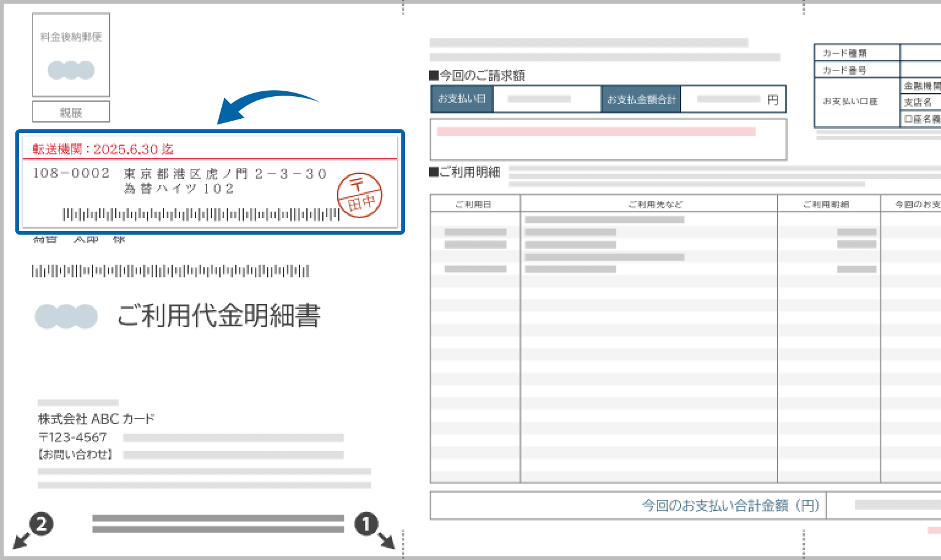This screenshot has width=941, height=560.
Task: Click the three-circle logo beside ご利用代金明細書
Action: click(x=66, y=316)
